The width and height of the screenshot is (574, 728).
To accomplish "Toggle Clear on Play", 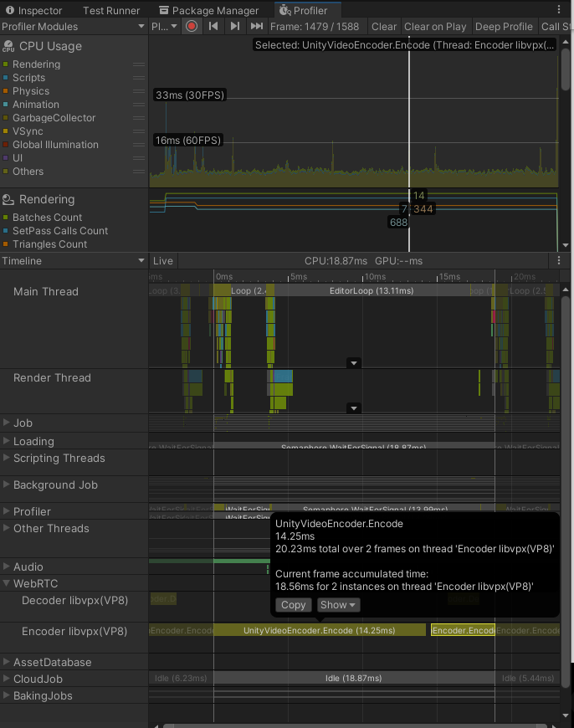I will [x=435, y=27].
